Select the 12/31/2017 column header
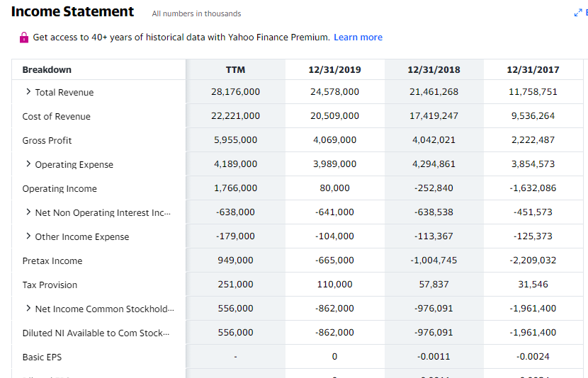Screen dimensions: 588x378 (x=533, y=69)
